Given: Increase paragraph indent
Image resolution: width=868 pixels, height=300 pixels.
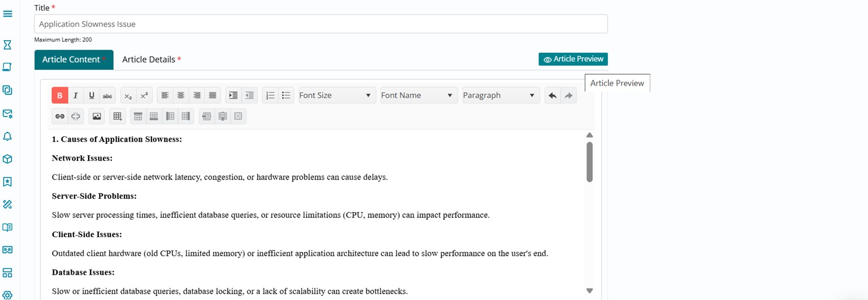Looking at the screenshot, I should [233, 95].
